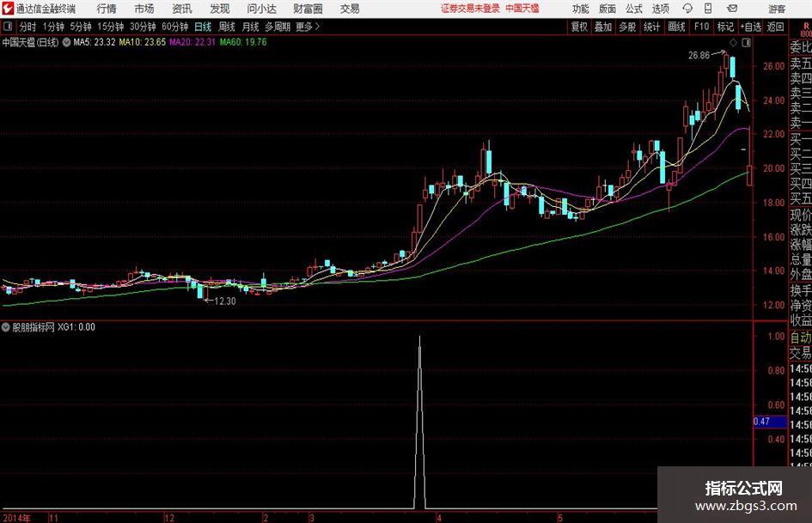
Task: Switch to 60分钟 period
Action: (174, 27)
